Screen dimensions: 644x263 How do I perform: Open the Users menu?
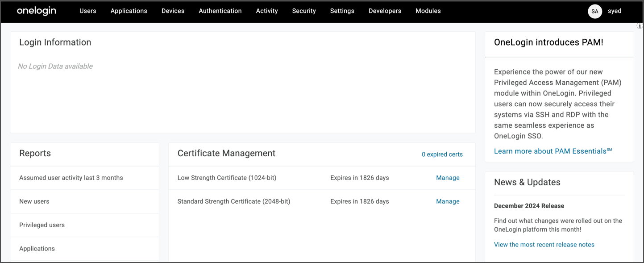pos(88,11)
